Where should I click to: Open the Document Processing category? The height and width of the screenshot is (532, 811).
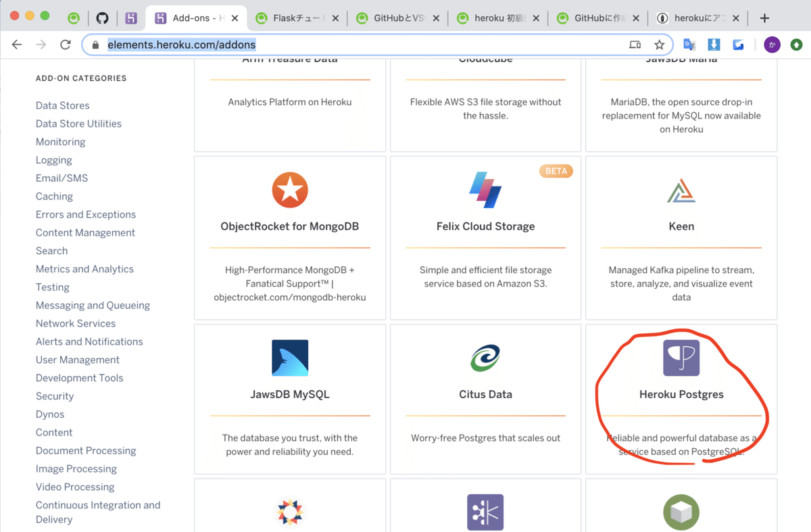(x=86, y=451)
